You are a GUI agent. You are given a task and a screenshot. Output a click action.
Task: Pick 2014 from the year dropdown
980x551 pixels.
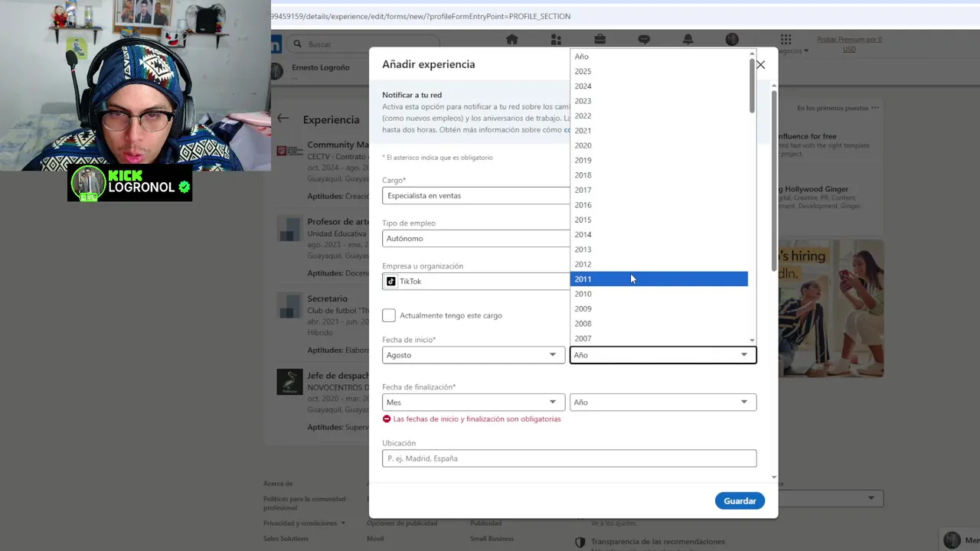[659, 235]
